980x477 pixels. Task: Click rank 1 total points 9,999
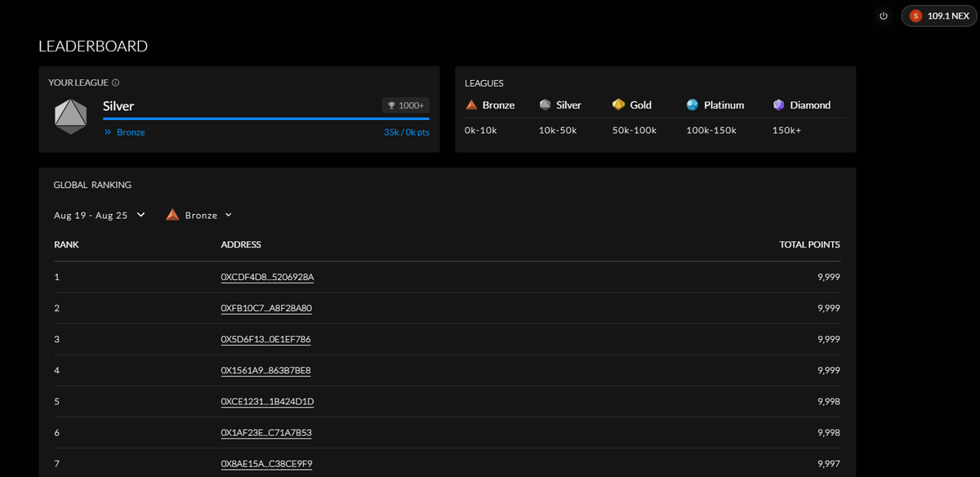(828, 277)
